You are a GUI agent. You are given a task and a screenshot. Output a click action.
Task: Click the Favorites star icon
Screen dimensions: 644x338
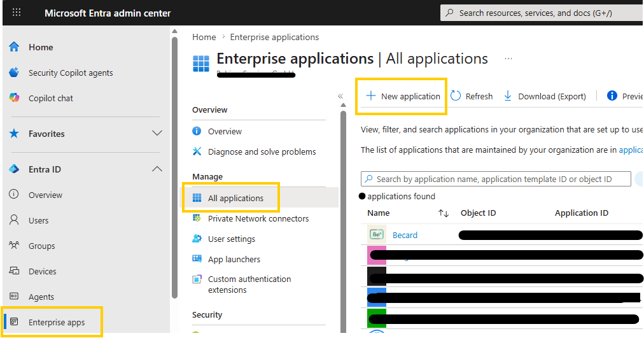pyautogui.click(x=14, y=133)
